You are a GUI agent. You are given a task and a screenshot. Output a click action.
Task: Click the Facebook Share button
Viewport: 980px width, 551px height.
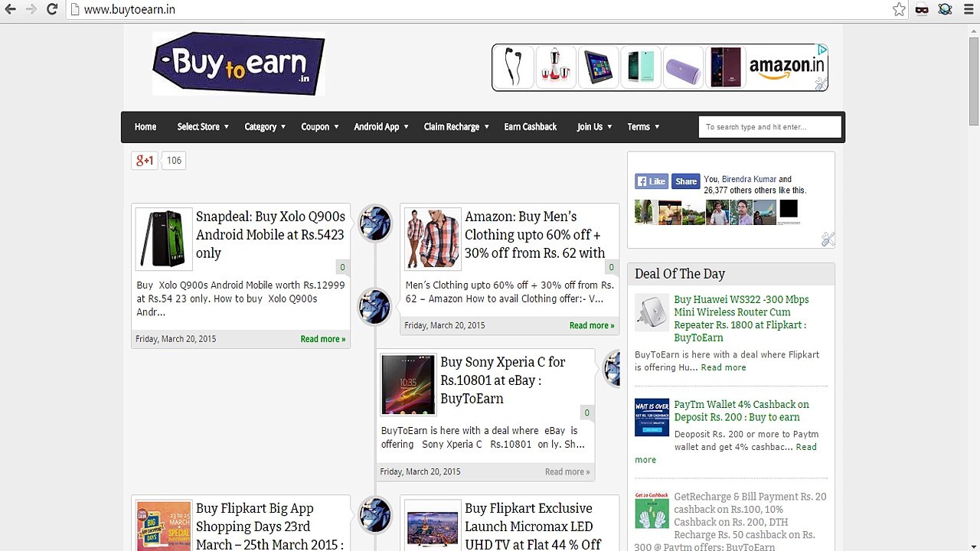pyautogui.click(x=686, y=181)
